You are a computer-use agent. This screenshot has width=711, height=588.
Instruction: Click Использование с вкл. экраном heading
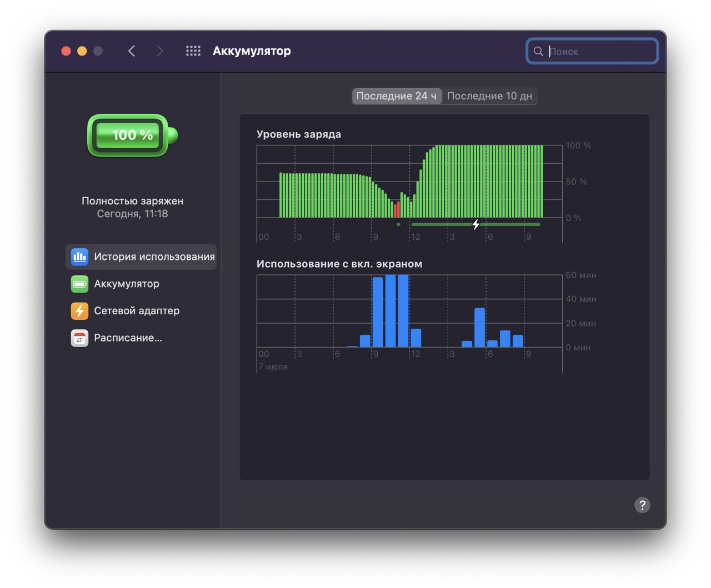pos(339,264)
